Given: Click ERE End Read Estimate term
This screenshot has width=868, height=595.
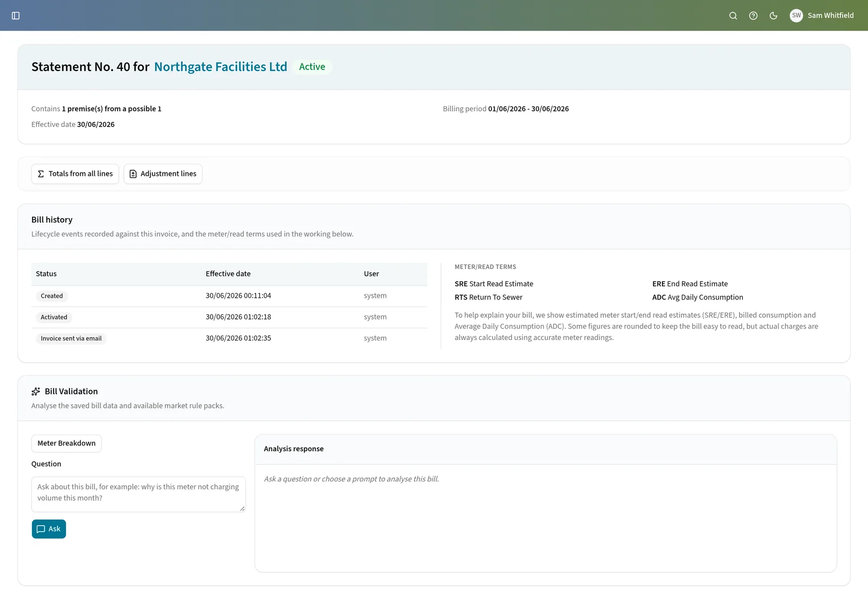Looking at the screenshot, I should click(690, 284).
